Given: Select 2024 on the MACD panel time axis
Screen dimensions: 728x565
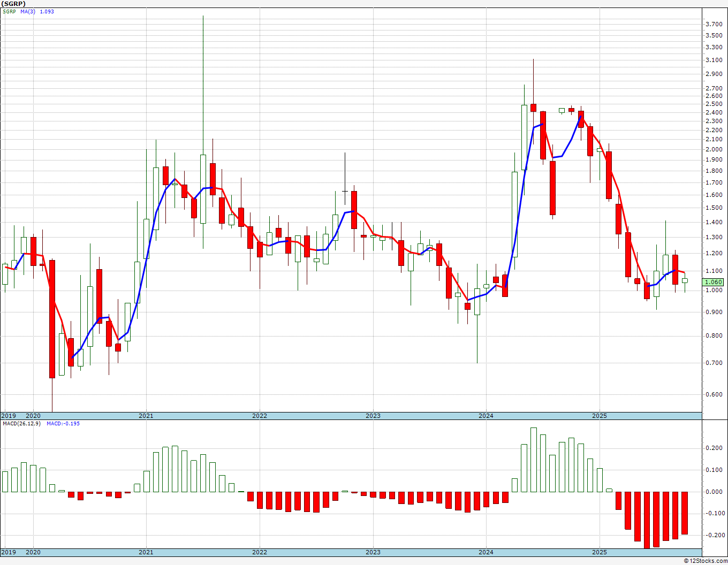Looking at the screenshot, I should [486, 552].
